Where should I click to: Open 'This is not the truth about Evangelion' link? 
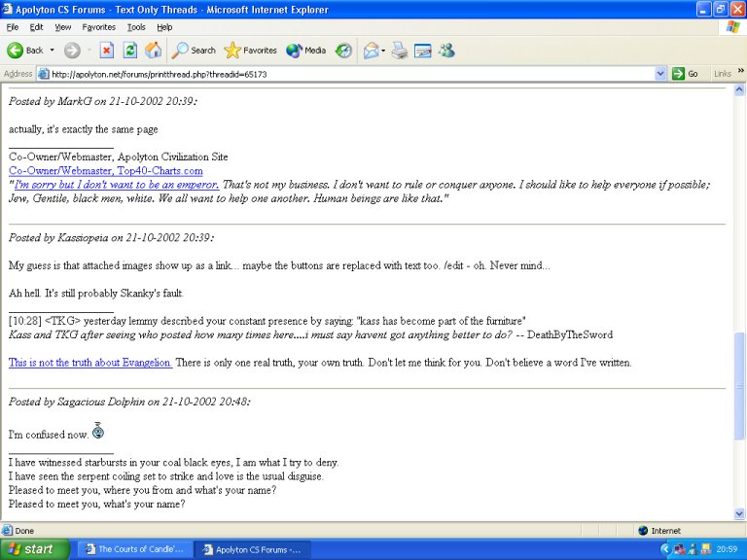click(90, 363)
